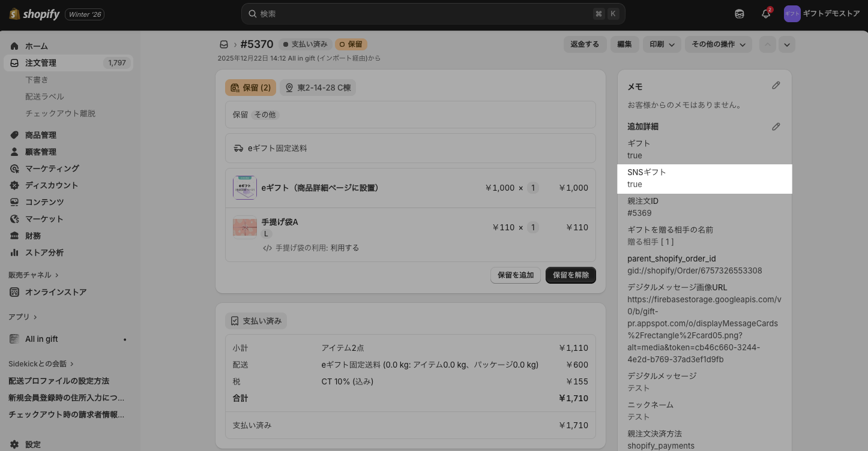Click the コンテンツ icon
Viewport: 868px width, 451px height.
[14, 202]
